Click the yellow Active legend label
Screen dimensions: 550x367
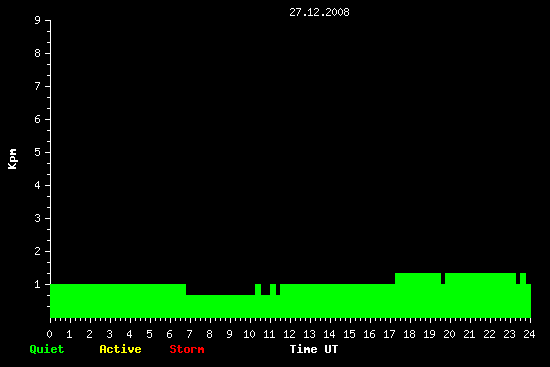tap(120, 349)
